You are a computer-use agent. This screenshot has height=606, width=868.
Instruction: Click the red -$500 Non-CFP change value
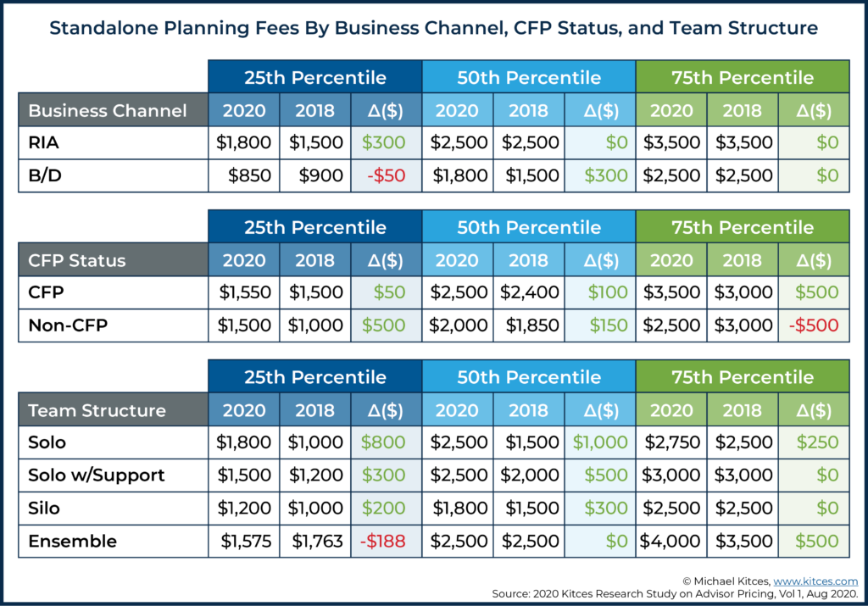[x=813, y=325]
